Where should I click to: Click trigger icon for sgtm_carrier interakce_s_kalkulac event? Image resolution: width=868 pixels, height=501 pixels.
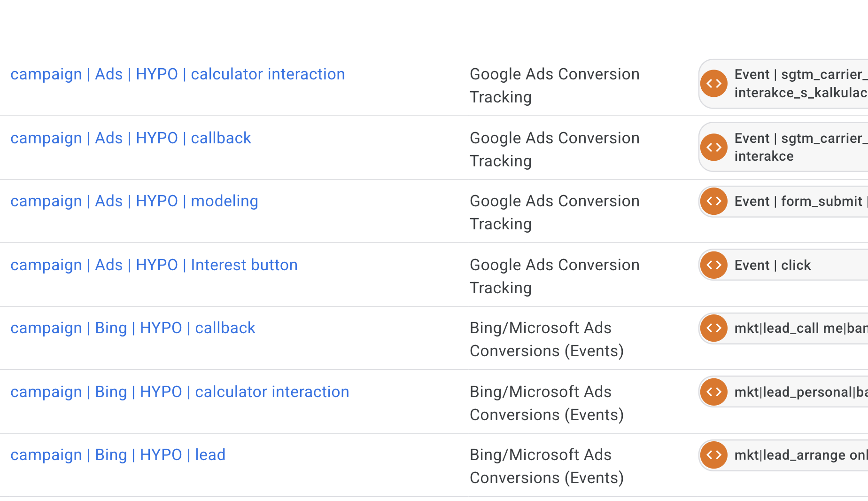pos(714,84)
